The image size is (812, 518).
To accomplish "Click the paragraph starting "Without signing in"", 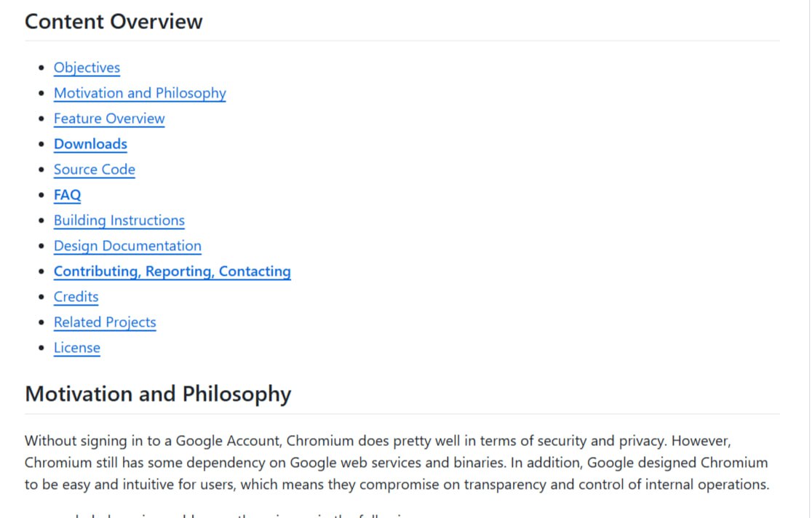I will (x=397, y=463).
